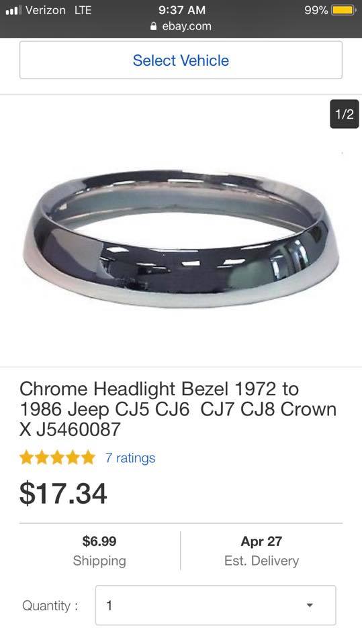362x644 pixels.
Task: Tap the Apr 27 Est. Delivery info
Action: click(262, 550)
